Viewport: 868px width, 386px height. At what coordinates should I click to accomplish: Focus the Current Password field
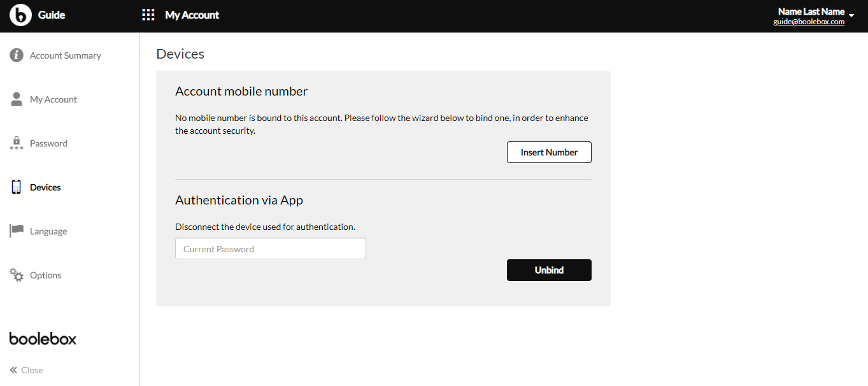coord(271,248)
